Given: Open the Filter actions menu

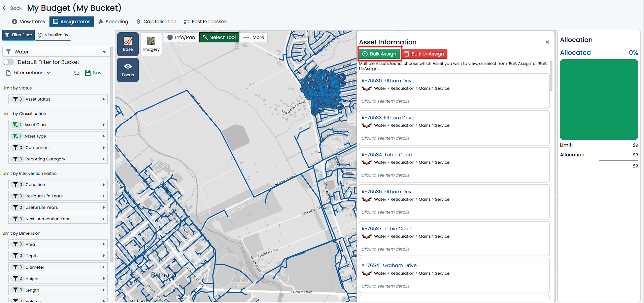Looking at the screenshot, I should 28,73.
